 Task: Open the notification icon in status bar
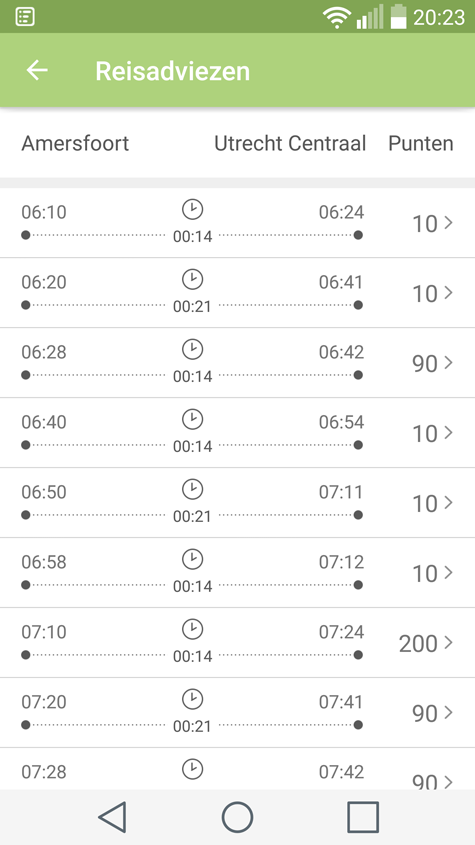point(25,17)
